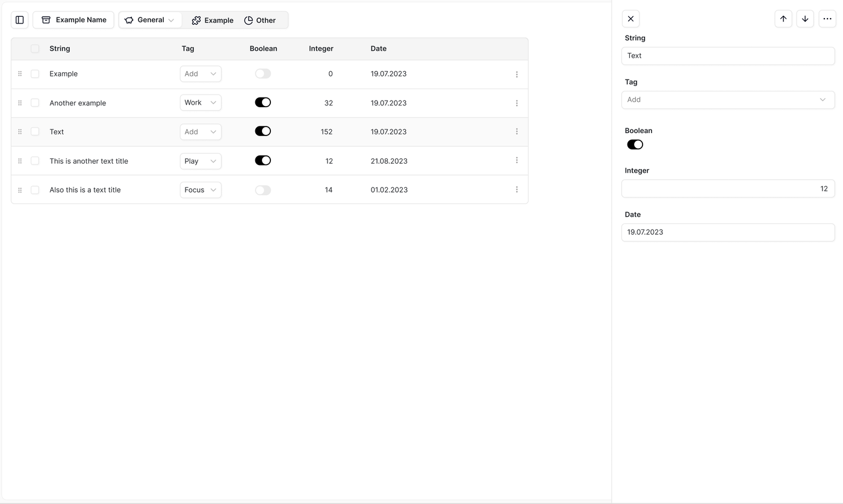843x504 pixels.
Task: Open row actions menu for Another example
Action: [517, 103]
